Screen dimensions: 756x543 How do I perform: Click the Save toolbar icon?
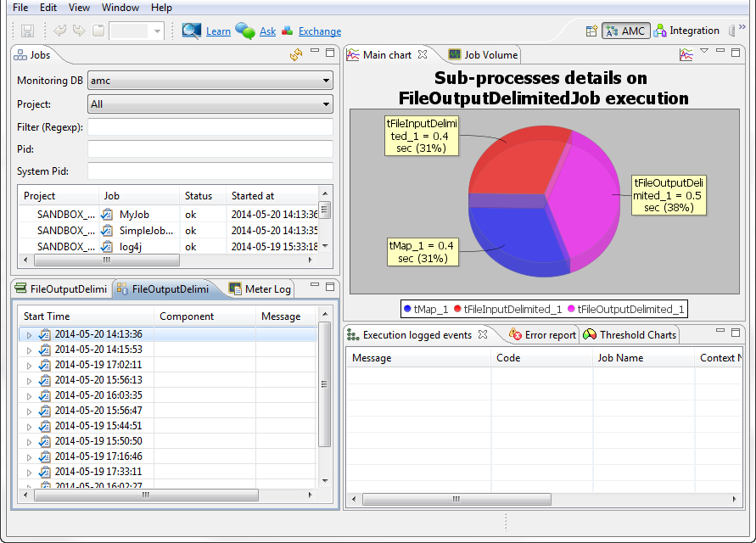tap(27, 31)
